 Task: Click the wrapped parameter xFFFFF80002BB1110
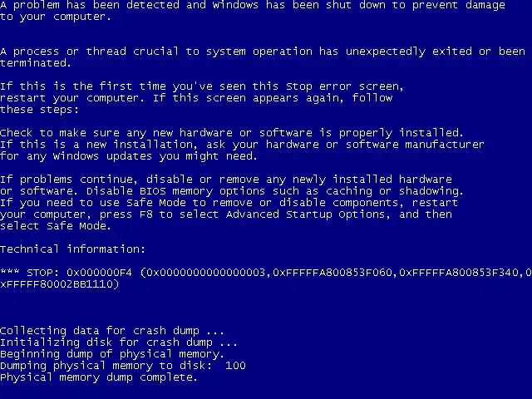(57, 284)
